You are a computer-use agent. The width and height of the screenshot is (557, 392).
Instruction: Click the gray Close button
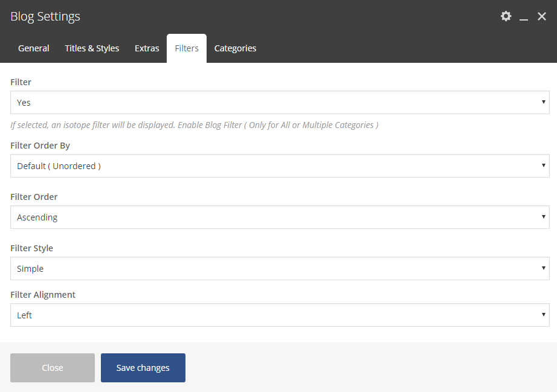coord(53,368)
